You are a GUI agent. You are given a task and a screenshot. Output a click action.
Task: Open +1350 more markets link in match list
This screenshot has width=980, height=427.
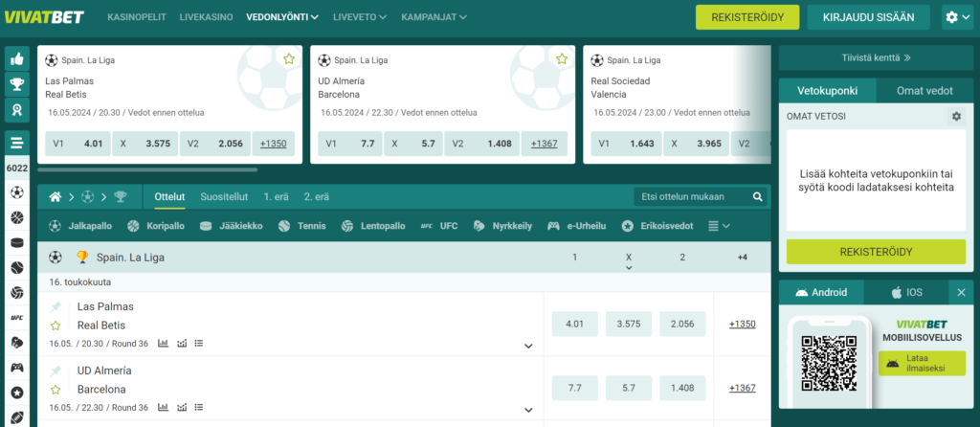tap(742, 324)
